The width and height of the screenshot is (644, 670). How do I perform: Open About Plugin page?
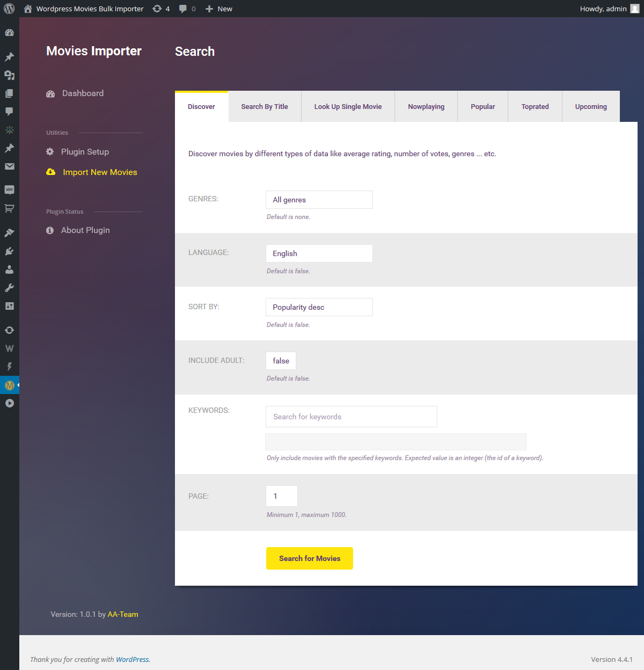78,230
